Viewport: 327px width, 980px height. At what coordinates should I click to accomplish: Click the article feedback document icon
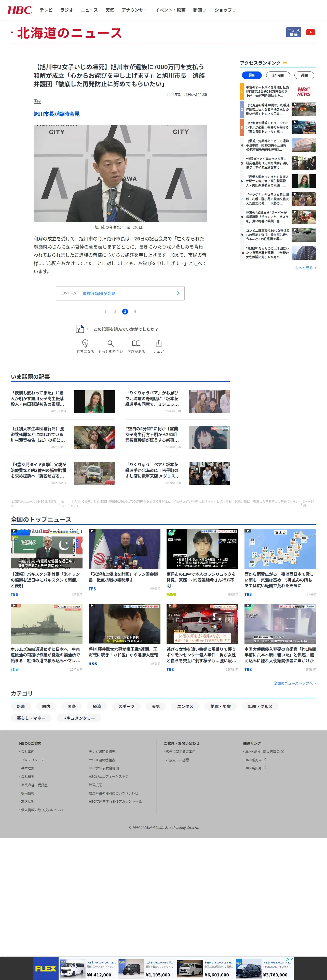79,329
